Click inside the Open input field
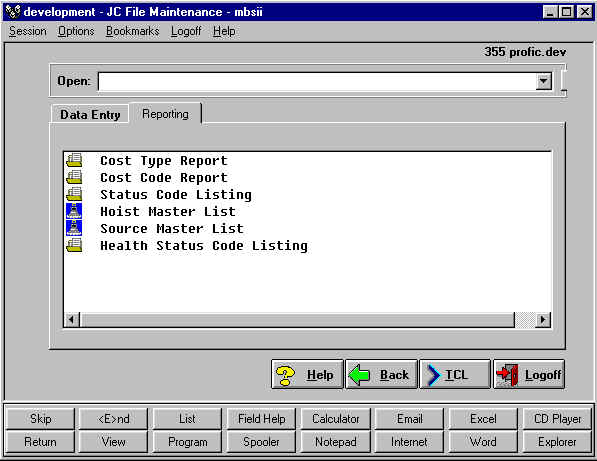The width and height of the screenshot is (597, 461). [x=317, y=81]
